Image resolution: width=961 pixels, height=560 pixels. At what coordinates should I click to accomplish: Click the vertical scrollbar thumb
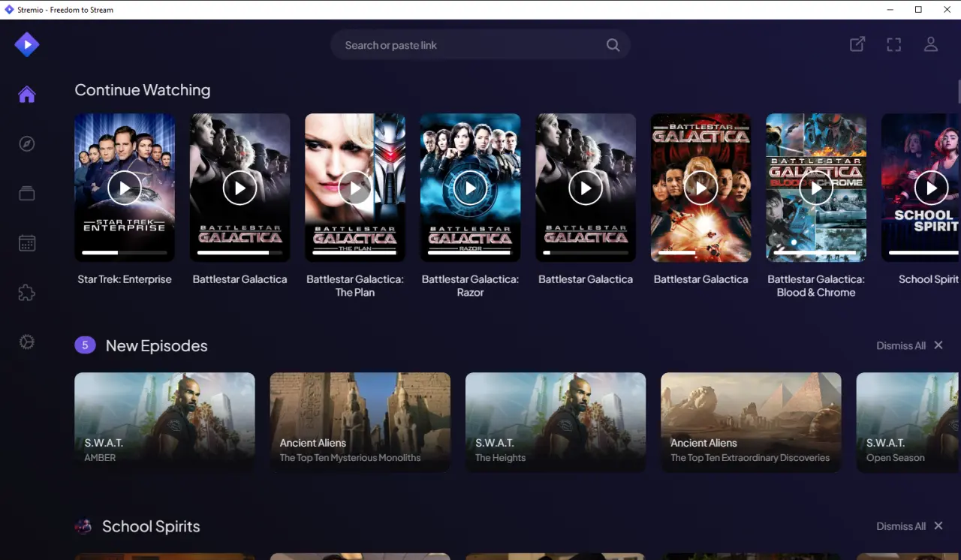(x=959, y=91)
